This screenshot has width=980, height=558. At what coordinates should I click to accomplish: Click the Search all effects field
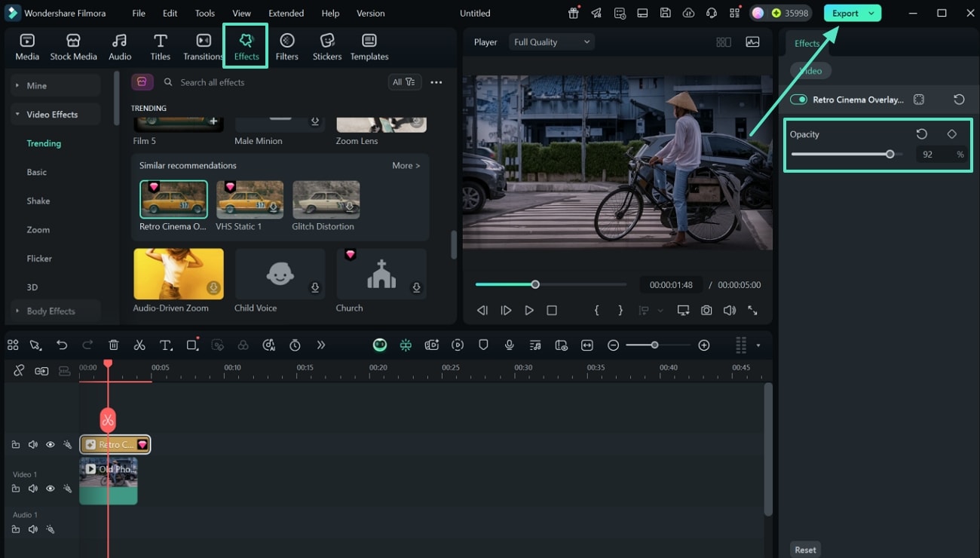271,82
